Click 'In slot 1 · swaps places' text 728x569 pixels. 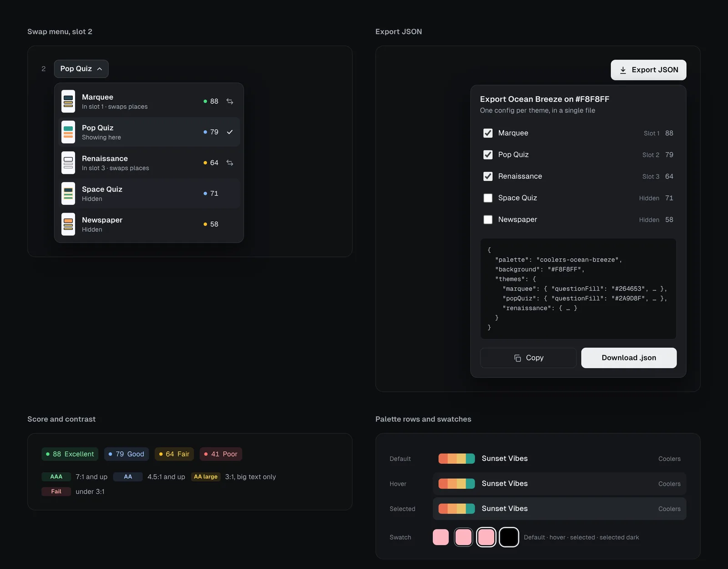115,107
